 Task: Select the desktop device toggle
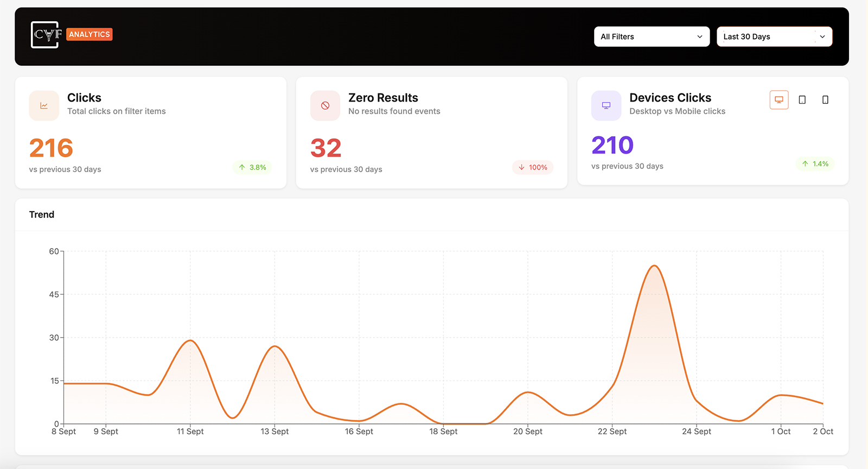click(779, 99)
